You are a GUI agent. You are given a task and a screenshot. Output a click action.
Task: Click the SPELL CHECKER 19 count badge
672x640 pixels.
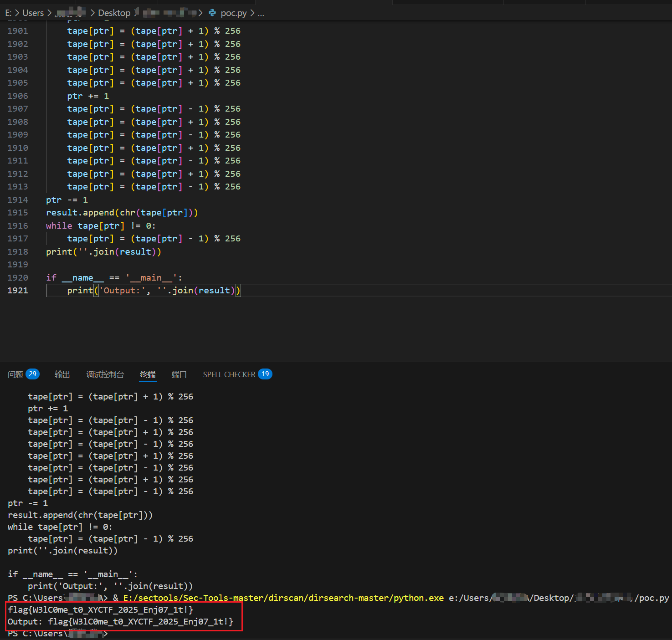click(265, 374)
